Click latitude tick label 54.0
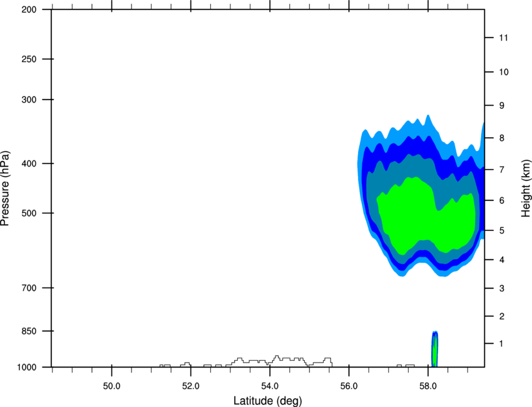532x407 pixels. click(x=270, y=386)
